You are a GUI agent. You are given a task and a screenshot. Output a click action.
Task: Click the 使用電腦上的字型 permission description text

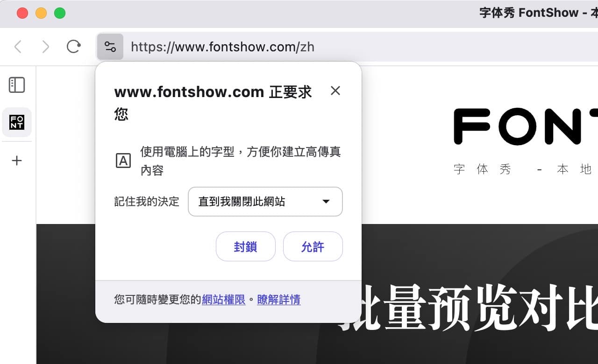pyautogui.click(x=241, y=161)
